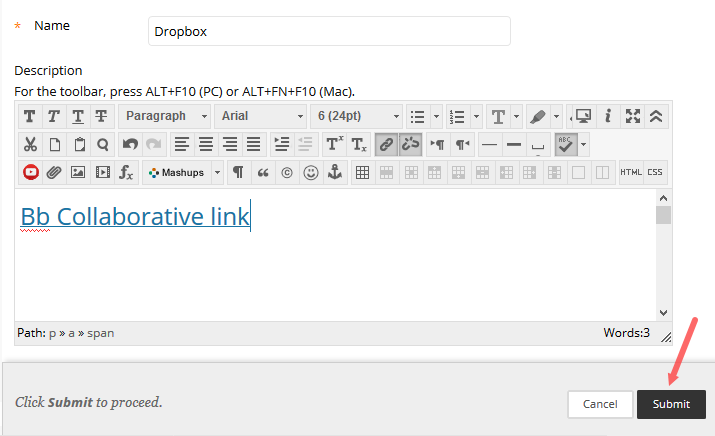
Task: Insert a new table
Action: [x=363, y=172]
